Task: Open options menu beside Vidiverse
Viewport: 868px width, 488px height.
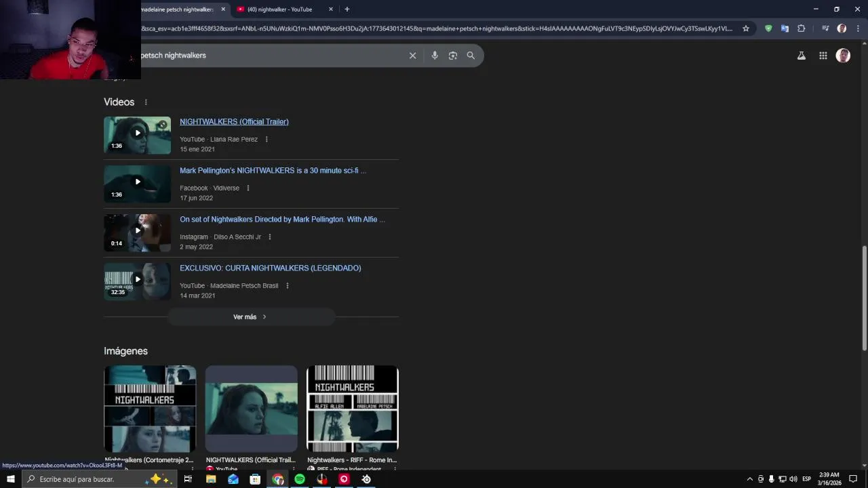Action: pos(248,188)
